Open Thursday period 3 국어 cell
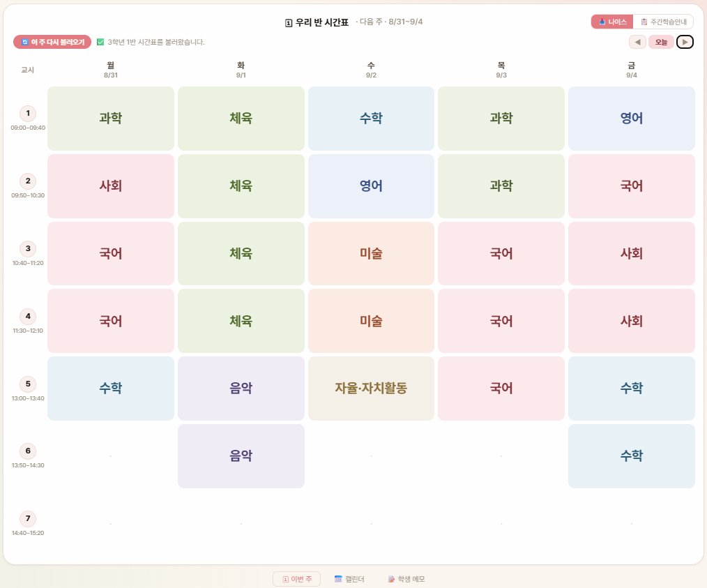 [x=501, y=253]
